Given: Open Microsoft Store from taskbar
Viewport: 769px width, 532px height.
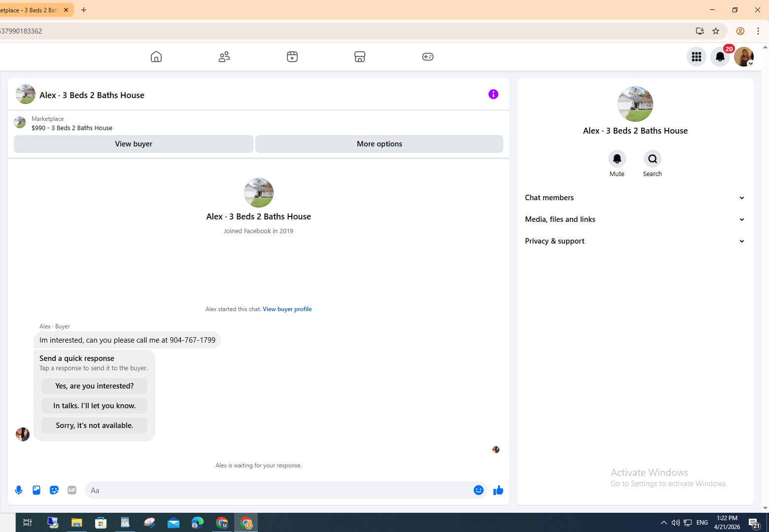Looking at the screenshot, I should pyautogui.click(x=101, y=523).
